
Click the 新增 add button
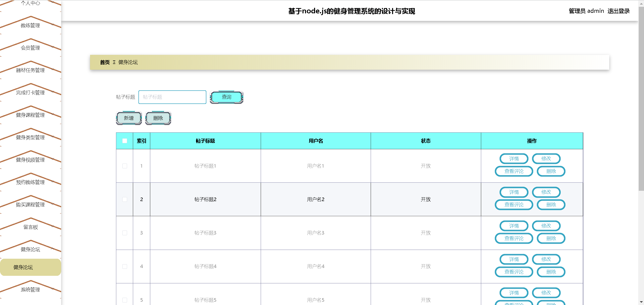tap(129, 118)
